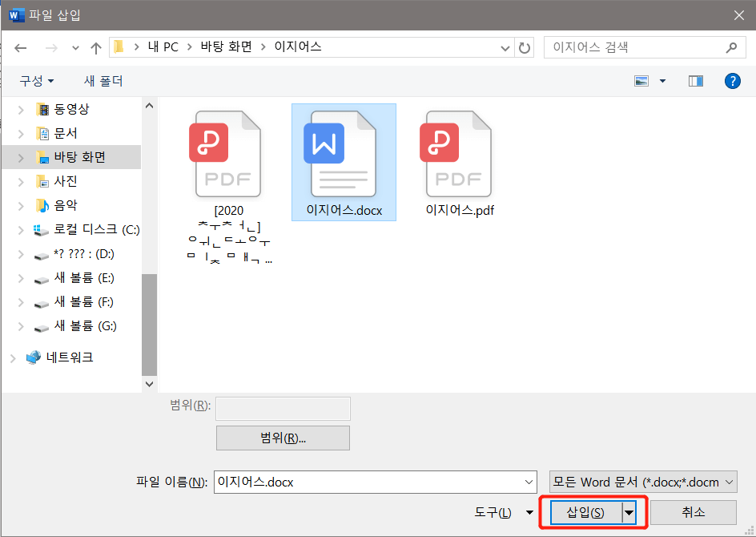The height and width of the screenshot is (537, 756).
Task: Open the 삽입 button split-arrow dropdown
Action: click(x=629, y=512)
